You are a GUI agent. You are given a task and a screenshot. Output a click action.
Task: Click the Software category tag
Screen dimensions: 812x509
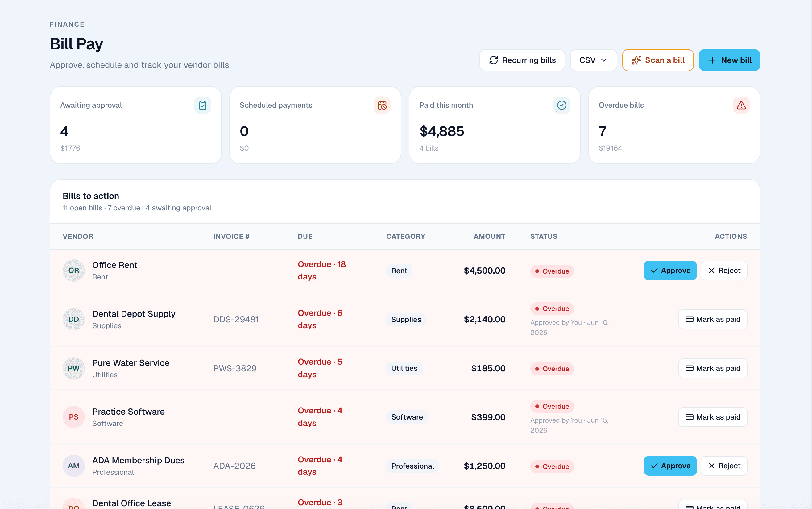(407, 417)
